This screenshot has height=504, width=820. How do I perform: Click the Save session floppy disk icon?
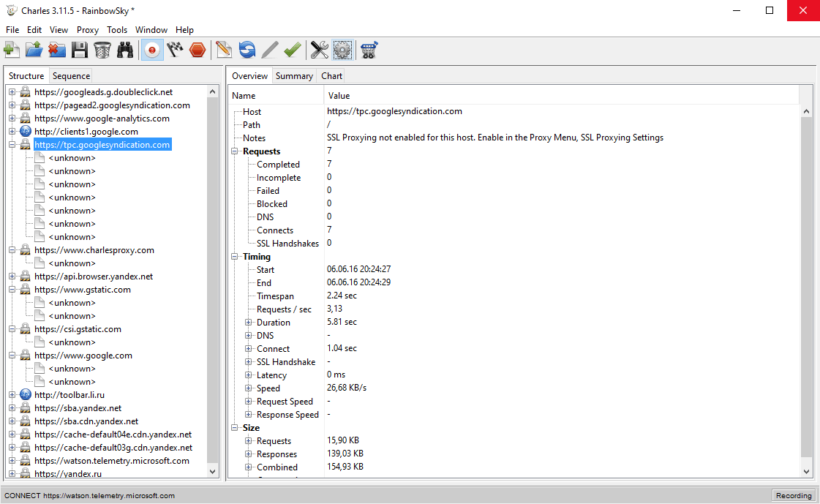coord(80,50)
